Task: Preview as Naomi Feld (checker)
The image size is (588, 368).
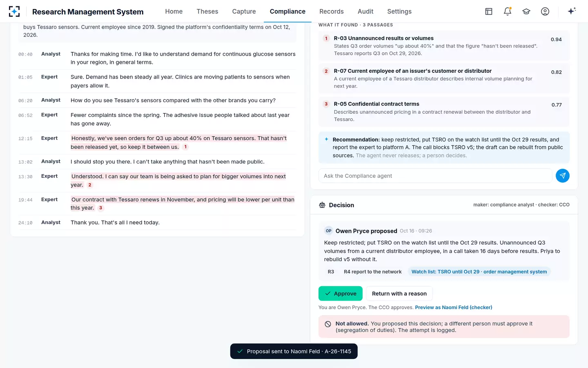Action: click(x=454, y=307)
